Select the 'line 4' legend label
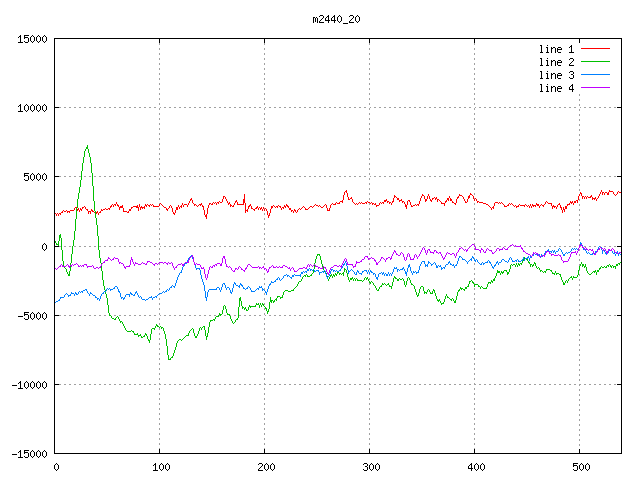 [556, 88]
